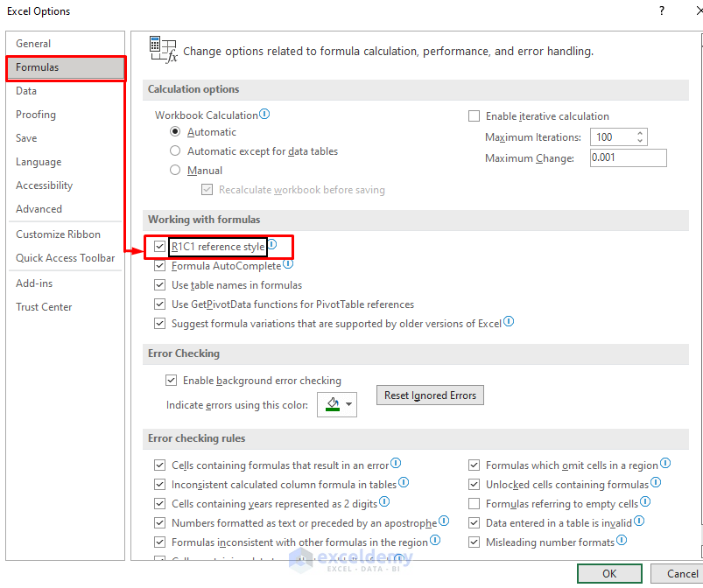Click info icon beside Misleading number formats
This screenshot has height=588, width=703.
coord(622,542)
